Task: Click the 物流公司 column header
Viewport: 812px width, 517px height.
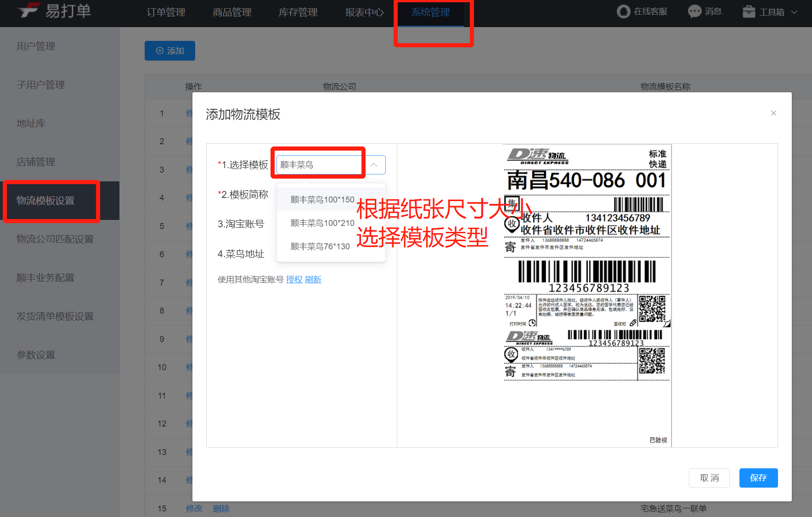Action: 339,86
